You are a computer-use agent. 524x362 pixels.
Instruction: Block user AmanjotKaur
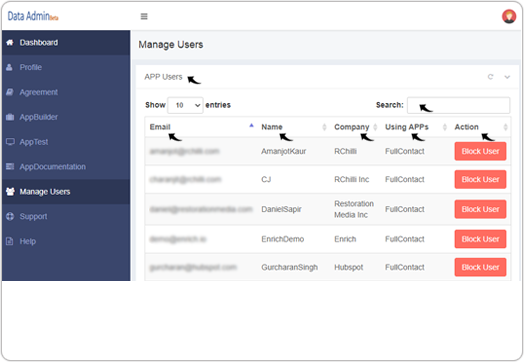[480, 151]
